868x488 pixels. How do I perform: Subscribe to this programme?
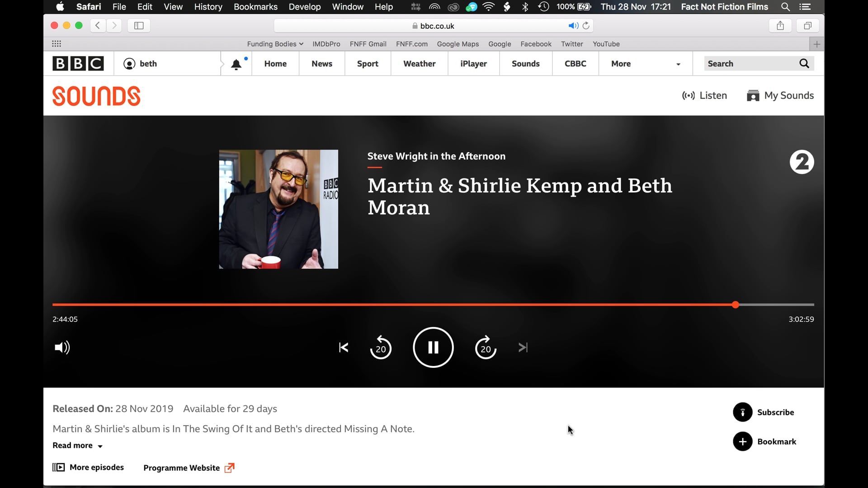(x=764, y=412)
